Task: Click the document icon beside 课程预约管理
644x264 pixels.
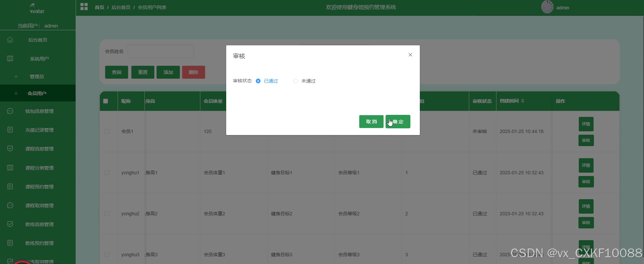Action: [10, 186]
